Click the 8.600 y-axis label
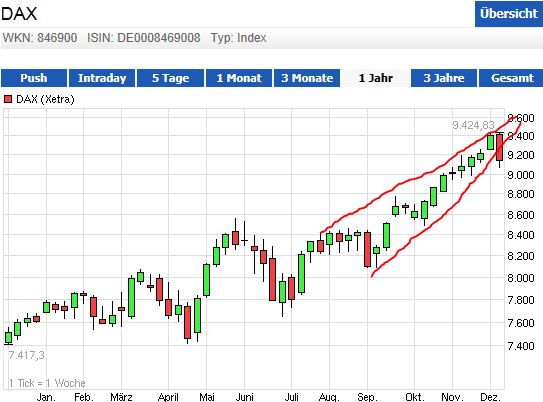Image resolution: width=543 pixels, height=402 pixels. pos(521,215)
